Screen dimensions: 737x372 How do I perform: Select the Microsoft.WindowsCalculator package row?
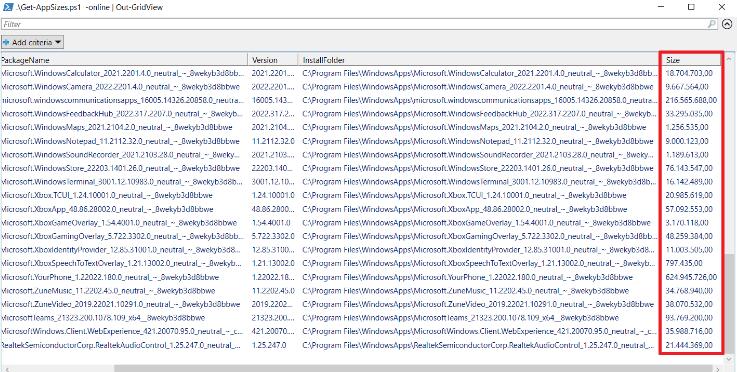point(362,73)
